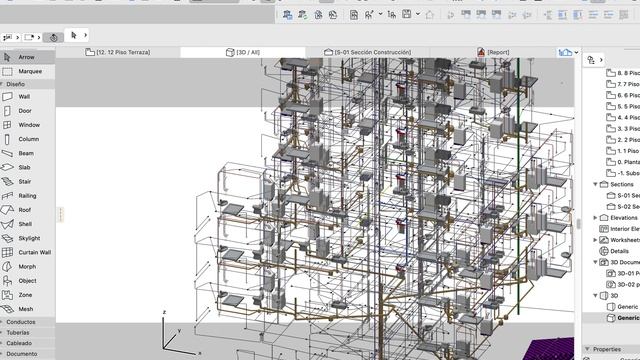Open the save button dropdown arrow
This screenshot has width=640, height=360.
click(x=418, y=14)
